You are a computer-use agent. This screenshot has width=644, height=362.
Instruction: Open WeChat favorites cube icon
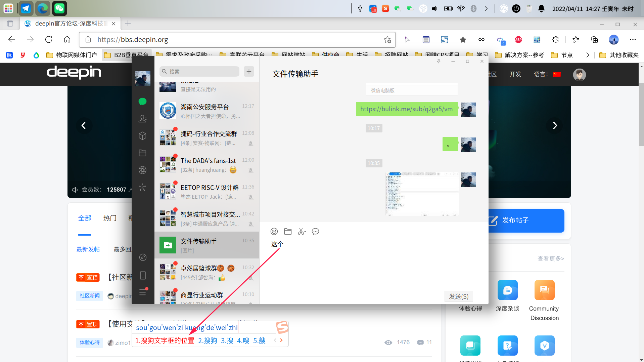tap(142, 136)
